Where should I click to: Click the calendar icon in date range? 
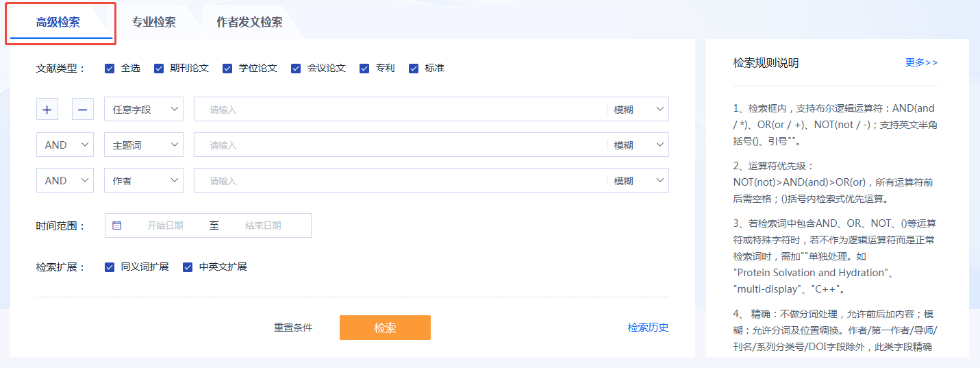[117, 225]
